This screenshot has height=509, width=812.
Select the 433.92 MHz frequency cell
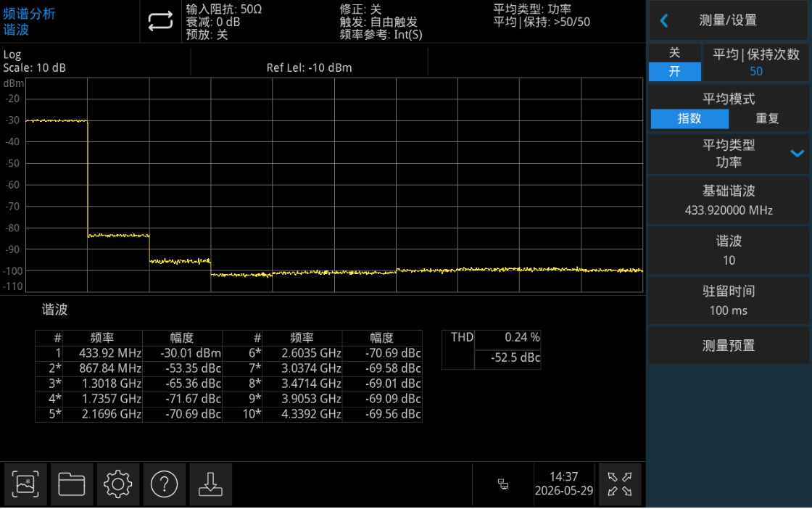[x=102, y=353]
